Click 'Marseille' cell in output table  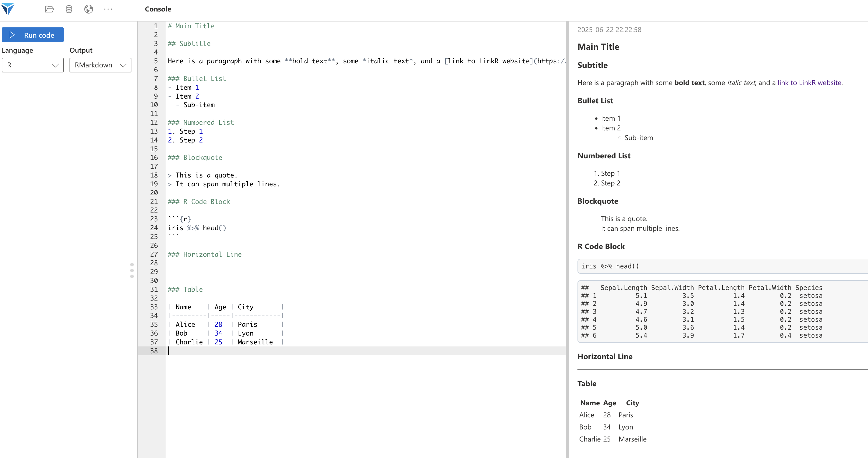633,439
